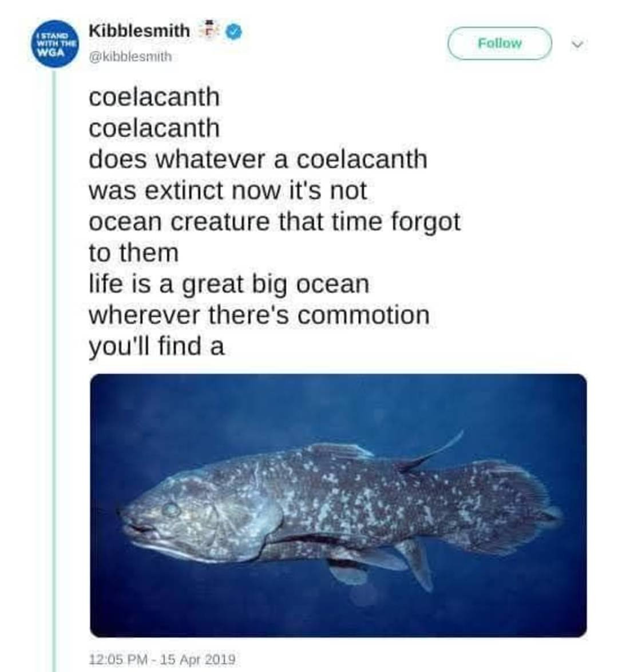
Task: Click the "ocean creature that time forgot" line
Action: 274,221
